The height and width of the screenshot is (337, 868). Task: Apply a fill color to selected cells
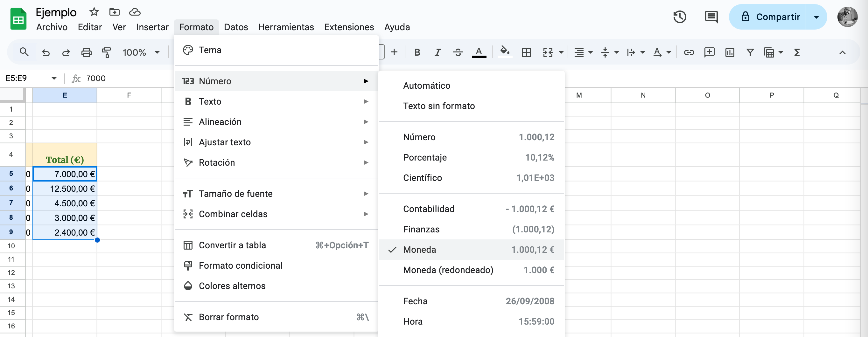[505, 52]
